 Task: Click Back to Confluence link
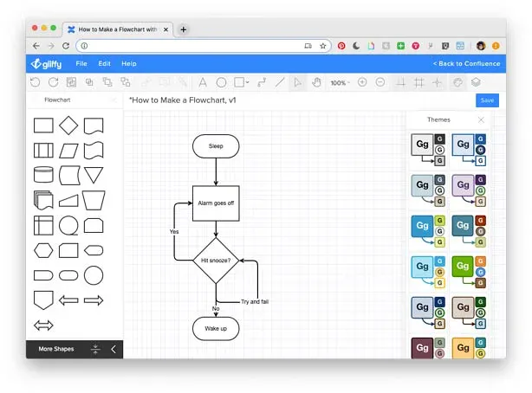[466, 63]
